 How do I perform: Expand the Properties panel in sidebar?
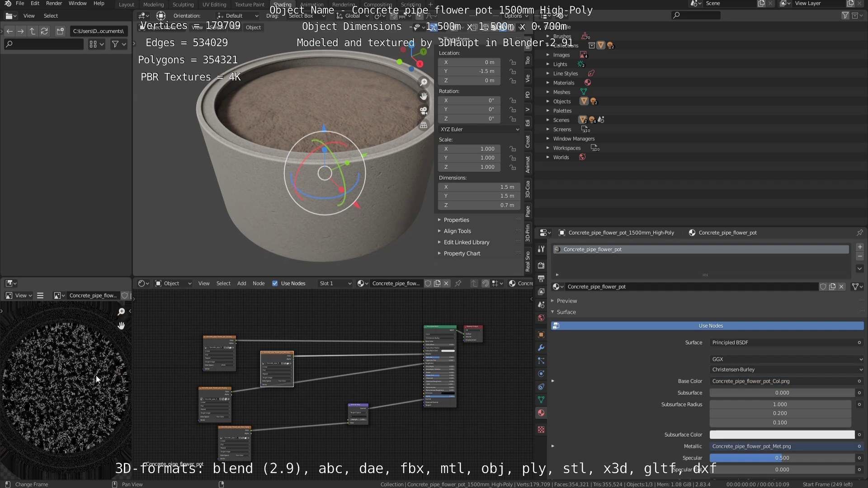[456, 220]
